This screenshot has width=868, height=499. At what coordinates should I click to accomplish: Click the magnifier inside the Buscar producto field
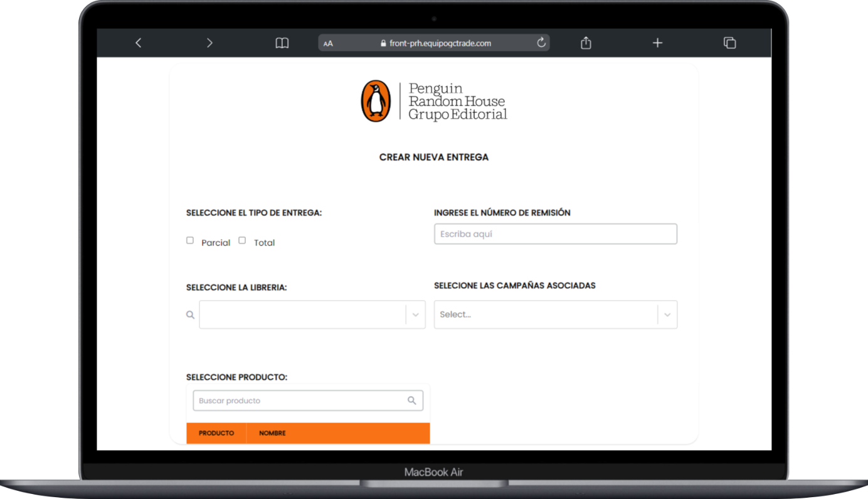412,400
